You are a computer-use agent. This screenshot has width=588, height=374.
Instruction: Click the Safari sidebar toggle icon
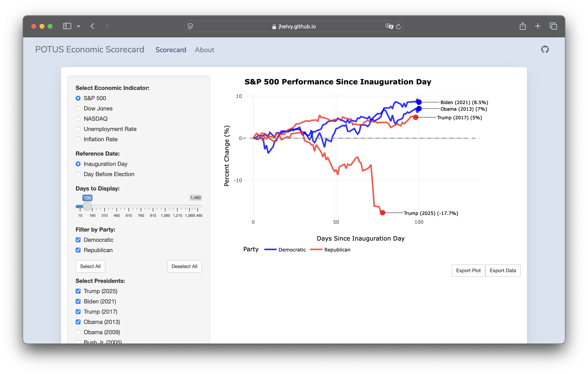tap(67, 26)
